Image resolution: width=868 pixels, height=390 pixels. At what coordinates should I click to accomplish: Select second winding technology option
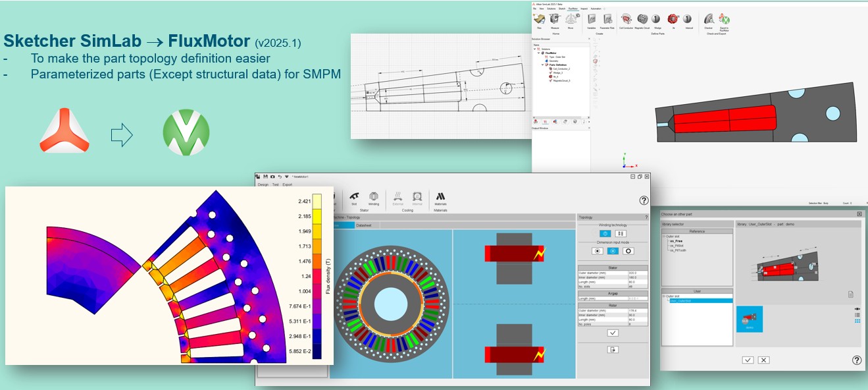621,233
